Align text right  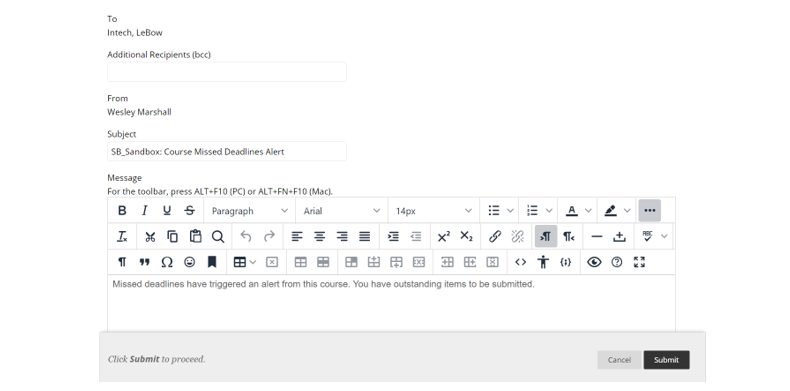pos(342,236)
